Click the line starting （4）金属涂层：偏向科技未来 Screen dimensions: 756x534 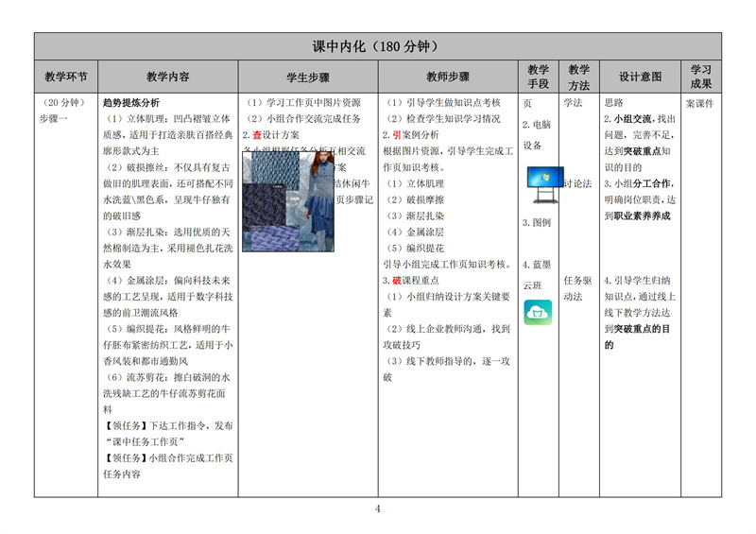coord(166,281)
